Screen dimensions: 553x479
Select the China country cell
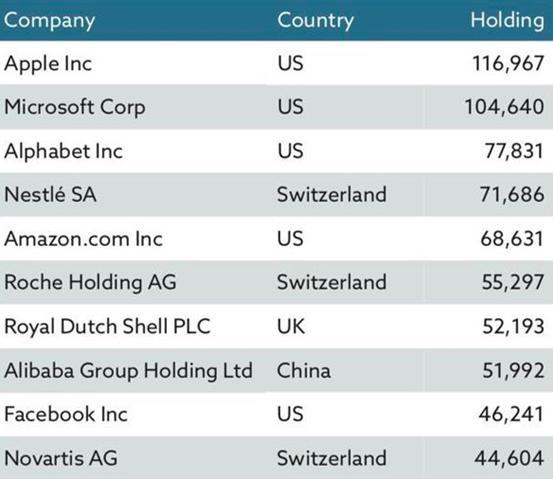(x=304, y=371)
